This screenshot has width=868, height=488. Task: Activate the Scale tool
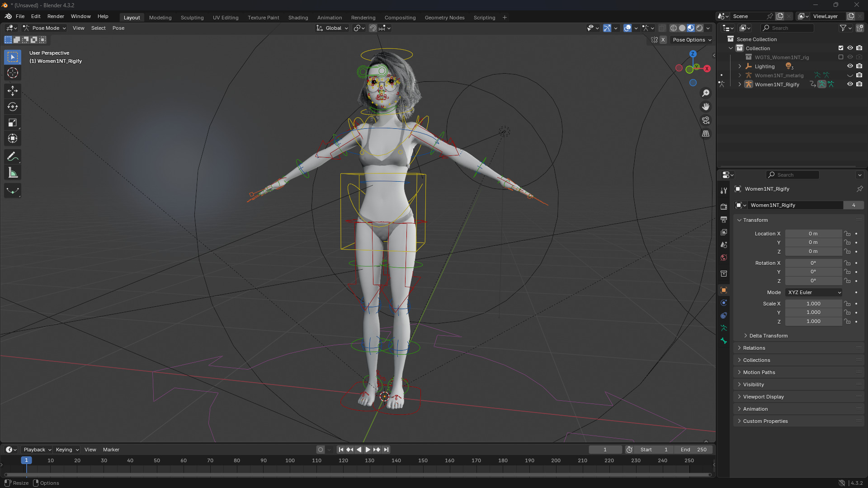[13, 122]
